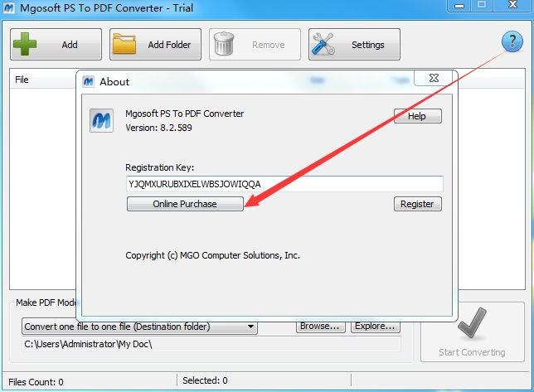Minimize the main converter window

(x=459, y=5)
